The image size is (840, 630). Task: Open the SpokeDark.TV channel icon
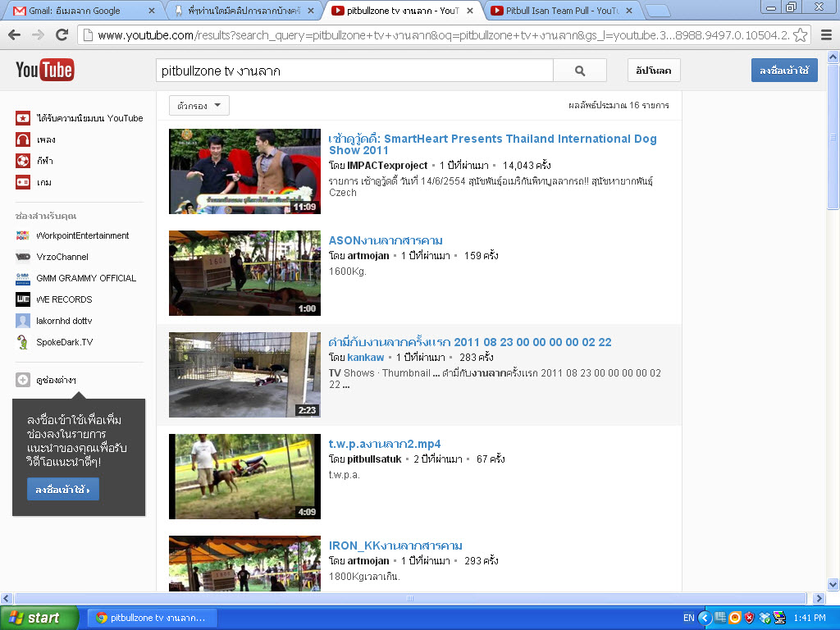[x=22, y=342]
